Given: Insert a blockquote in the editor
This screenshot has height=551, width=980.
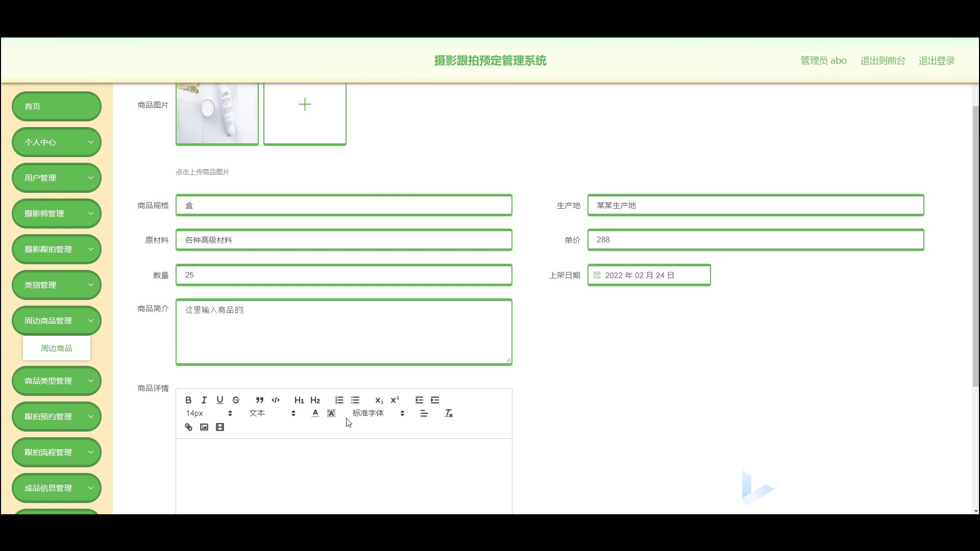Looking at the screenshot, I should [260, 400].
